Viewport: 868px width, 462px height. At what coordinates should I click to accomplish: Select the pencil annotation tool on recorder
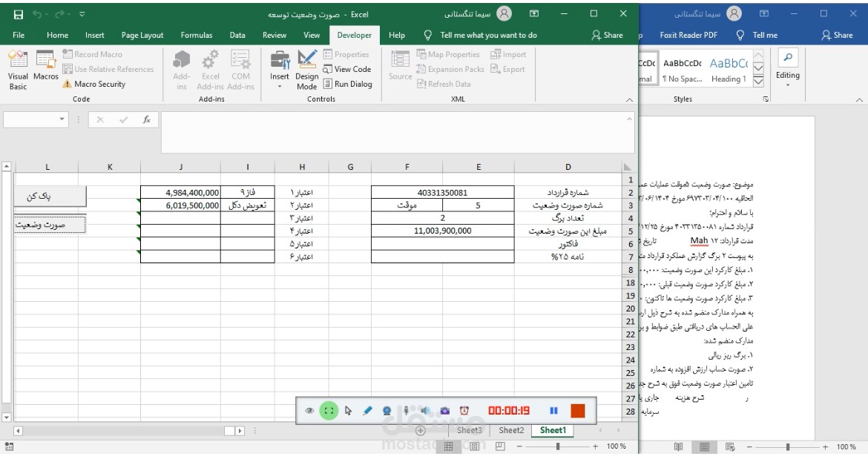pyautogui.click(x=367, y=411)
